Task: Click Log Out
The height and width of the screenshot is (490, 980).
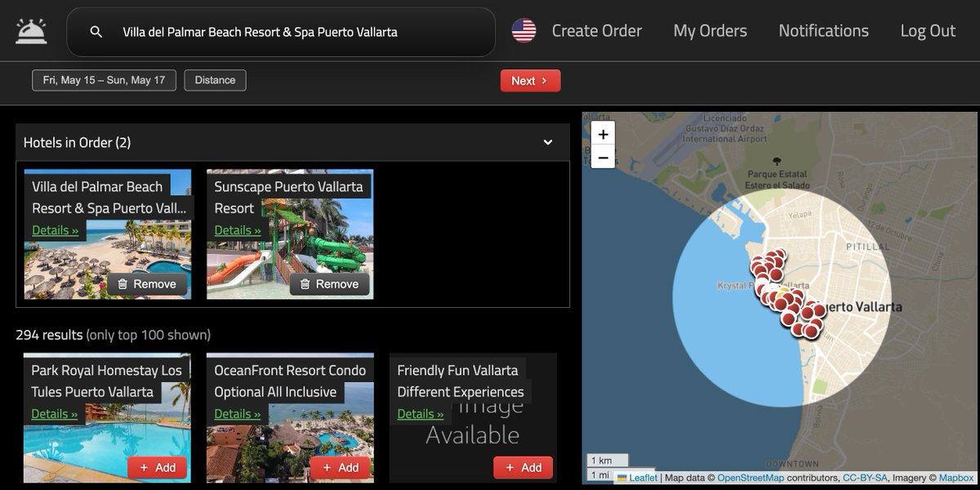Action: [928, 31]
